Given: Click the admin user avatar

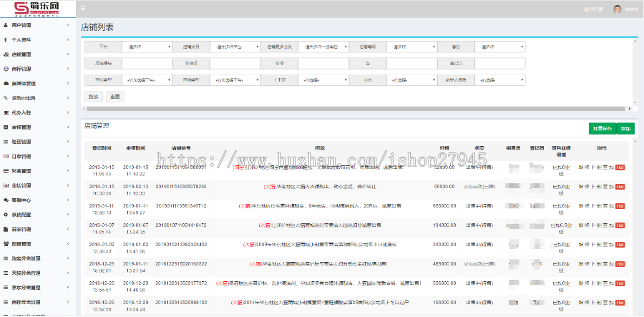Looking at the screenshot, I should click(618, 9).
